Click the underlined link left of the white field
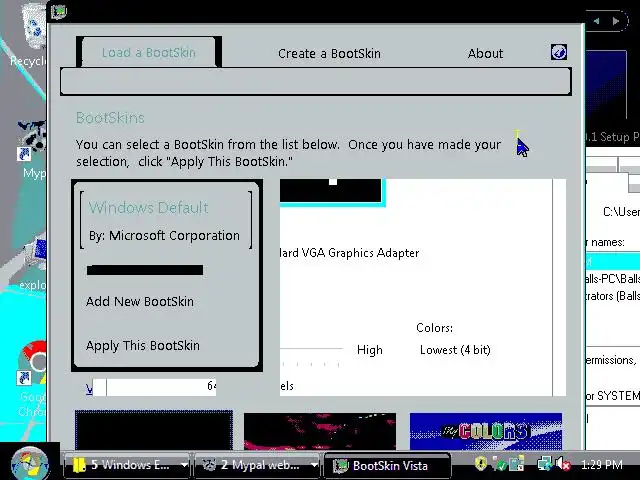This screenshot has width=640, height=480. click(89, 389)
